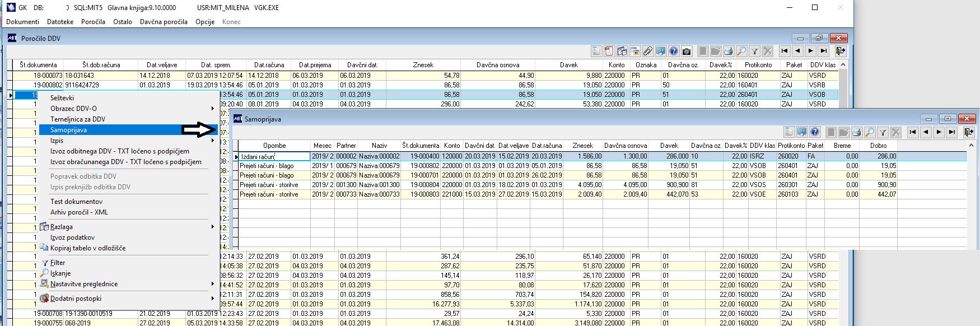Click the exit door icon in Samoprijava window

(968, 132)
